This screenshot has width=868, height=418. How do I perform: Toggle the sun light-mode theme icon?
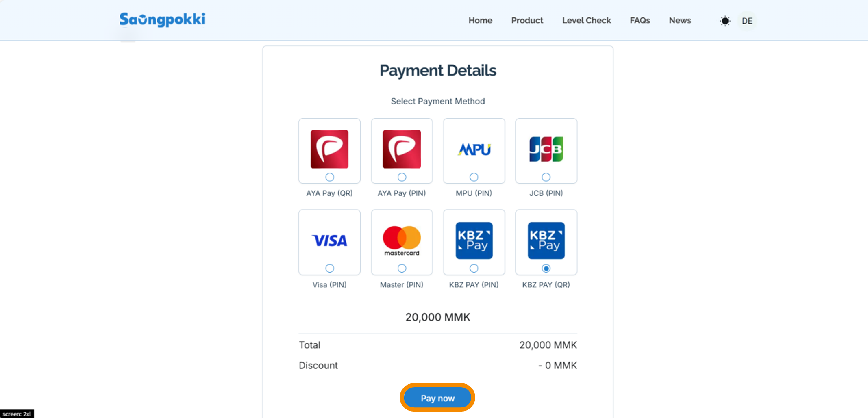pyautogui.click(x=725, y=21)
